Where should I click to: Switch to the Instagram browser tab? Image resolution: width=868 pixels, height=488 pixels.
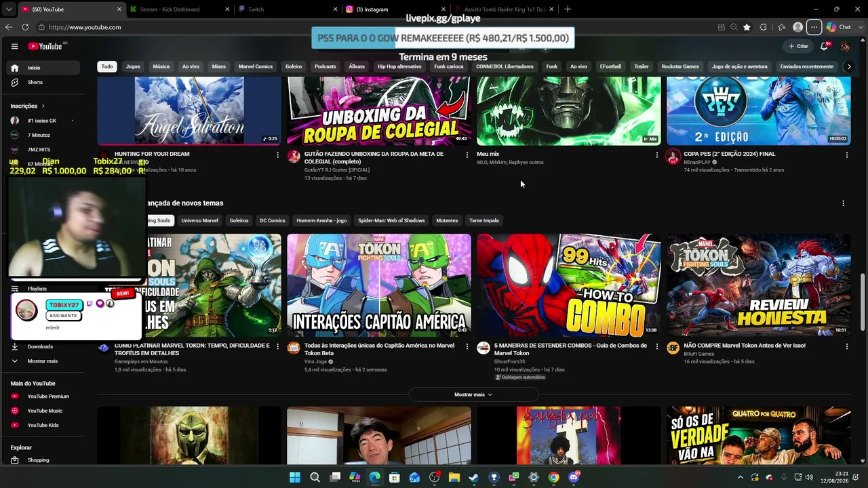396,9
